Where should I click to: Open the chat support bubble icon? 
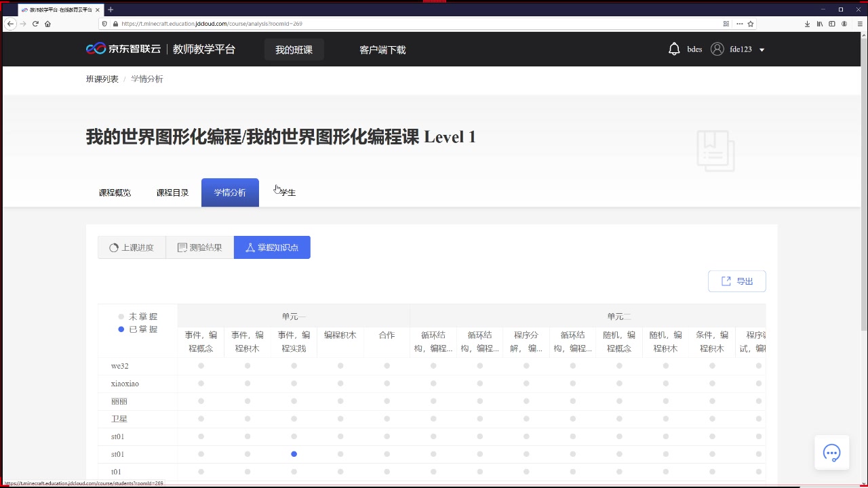click(831, 453)
